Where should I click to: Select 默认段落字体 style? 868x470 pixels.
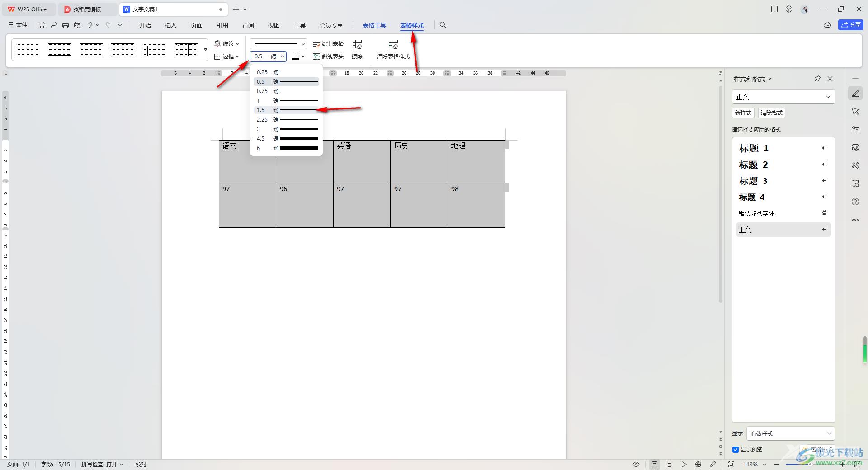pos(783,213)
